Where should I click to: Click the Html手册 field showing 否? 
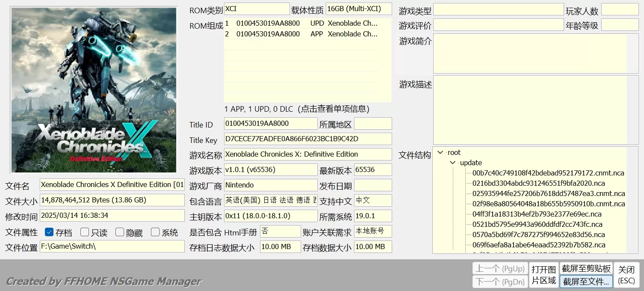click(281, 232)
